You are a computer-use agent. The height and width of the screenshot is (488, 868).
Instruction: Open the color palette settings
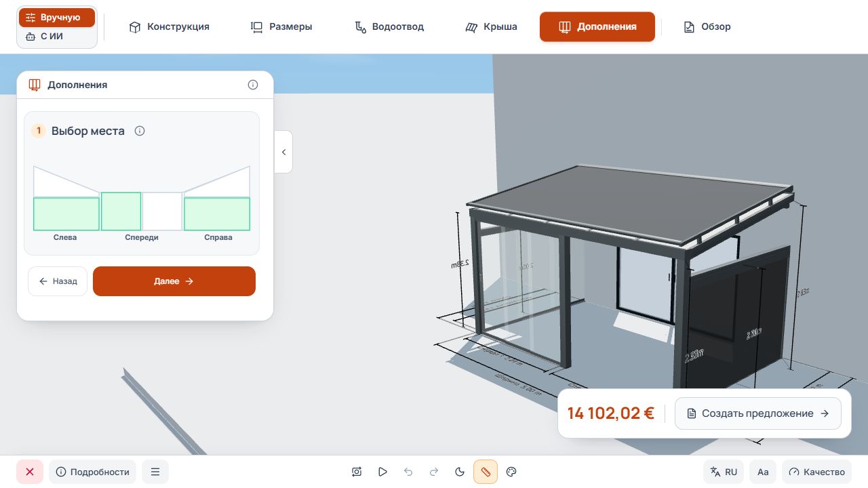pyautogui.click(x=512, y=472)
